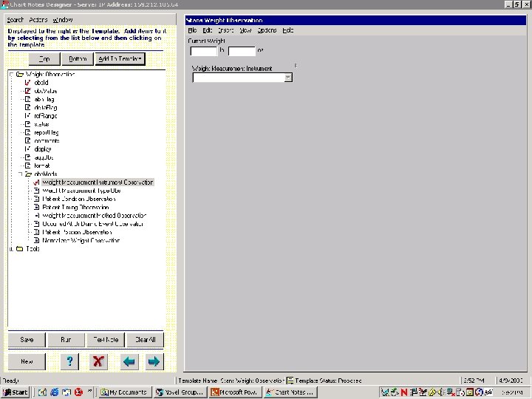Click the Template Status icon in status bar
The image size is (532, 399).
click(290, 381)
